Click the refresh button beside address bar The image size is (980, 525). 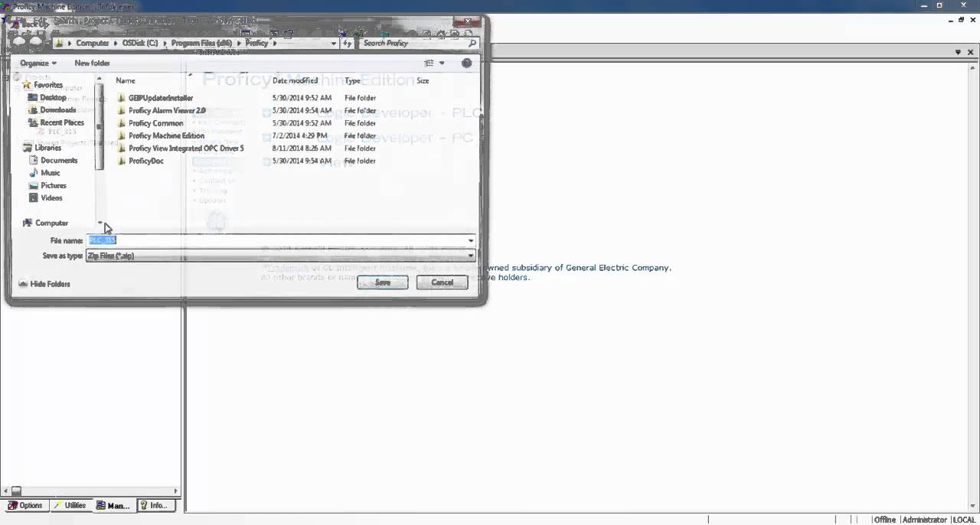click(347, 44)
